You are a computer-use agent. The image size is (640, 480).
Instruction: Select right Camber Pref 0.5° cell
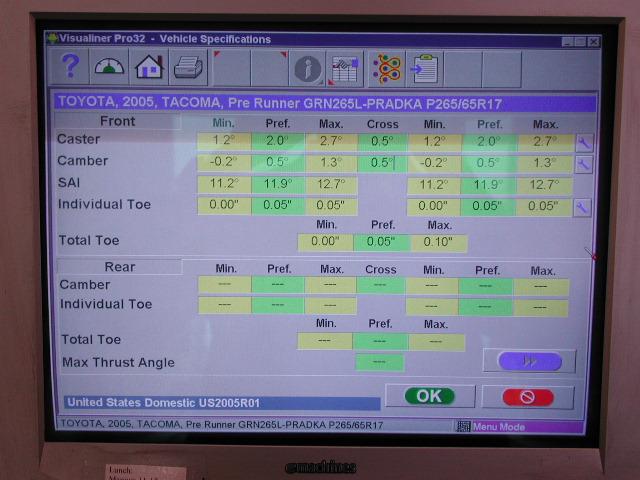point(489,164)
